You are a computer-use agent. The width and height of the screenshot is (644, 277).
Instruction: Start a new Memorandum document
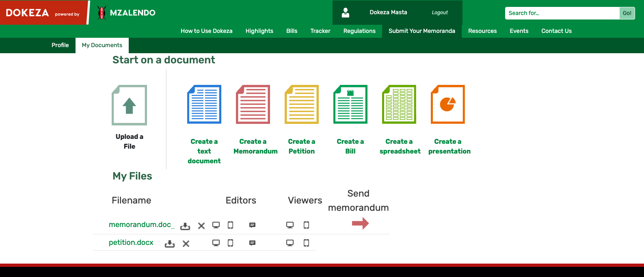pos(253,104)
